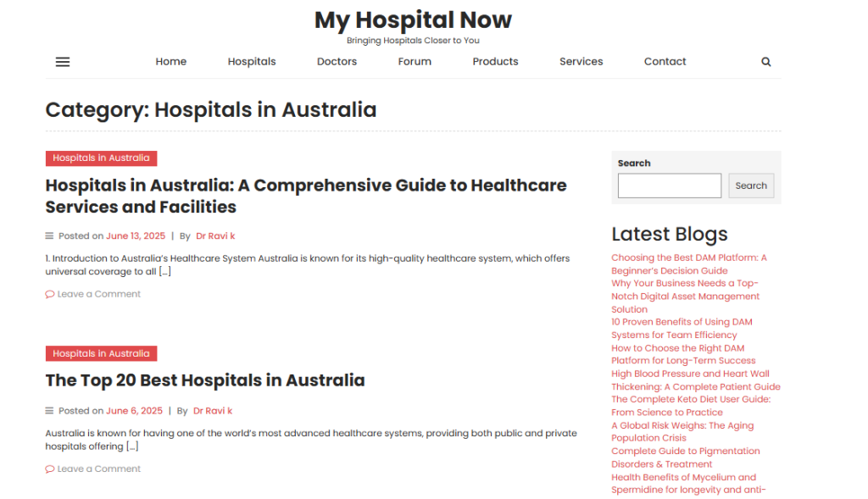Open A Global Risk Weighs Aging Population link
This screenshot has width=868, height=499.
click(682, 432)
